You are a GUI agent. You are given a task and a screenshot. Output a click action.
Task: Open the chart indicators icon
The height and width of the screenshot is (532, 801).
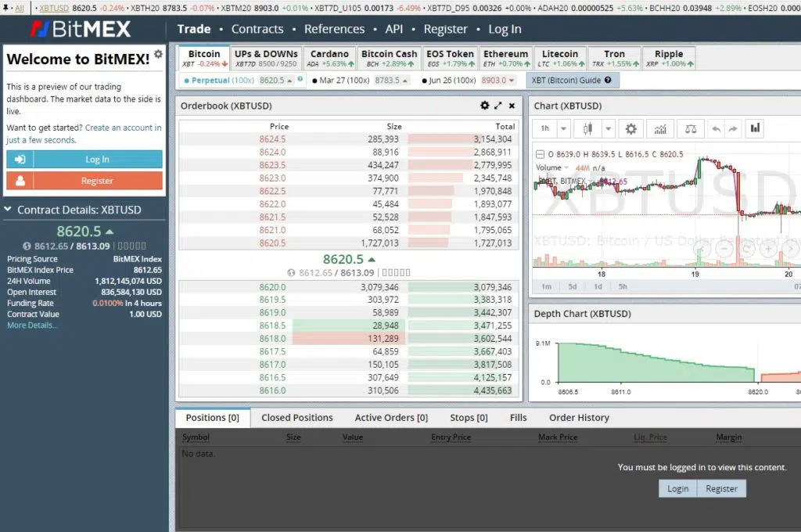660,129
